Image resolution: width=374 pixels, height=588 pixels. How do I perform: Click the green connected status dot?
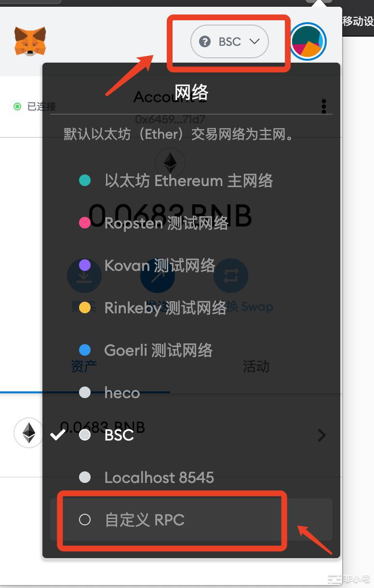click(17, 106)
